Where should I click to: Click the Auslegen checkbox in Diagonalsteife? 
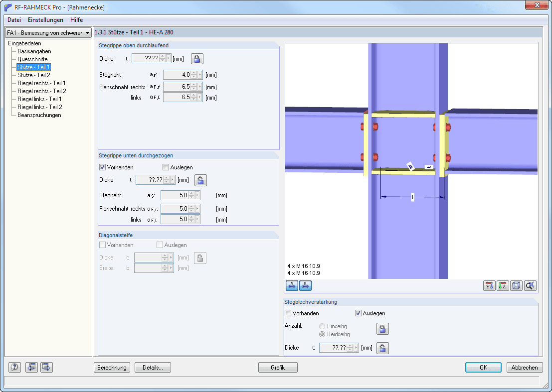[x=160, y=245]
